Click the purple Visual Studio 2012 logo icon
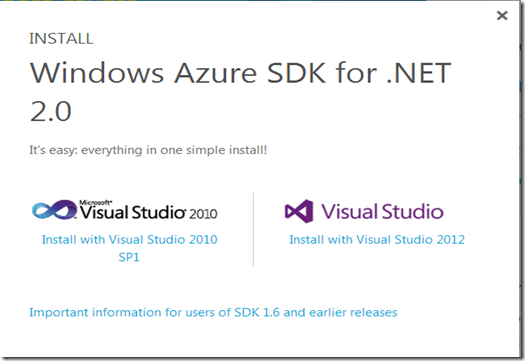Viewport: 525px width, 361px height. pos(299,211)
